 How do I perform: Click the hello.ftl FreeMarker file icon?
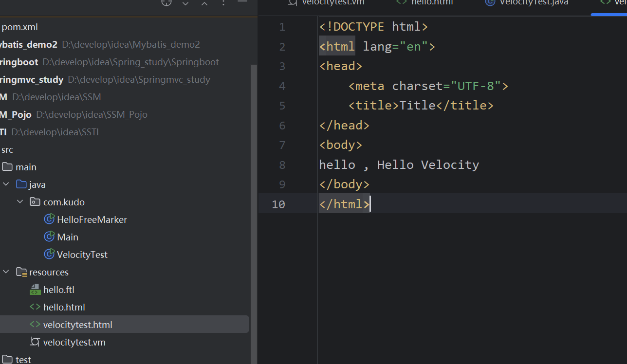point(35,290)
